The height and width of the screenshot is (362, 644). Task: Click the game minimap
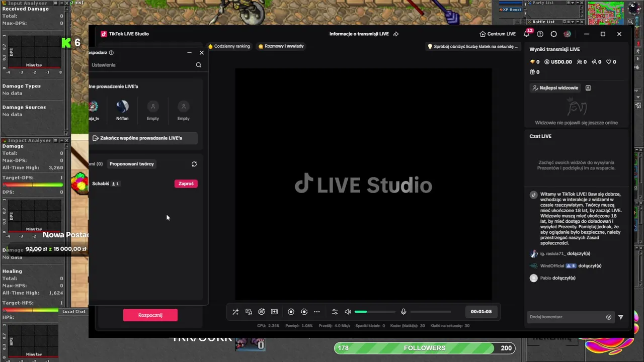(606, 14)
